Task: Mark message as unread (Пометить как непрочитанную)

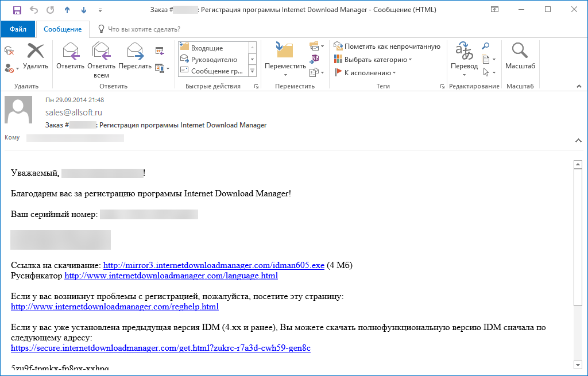Action: [x=388, y=46]
